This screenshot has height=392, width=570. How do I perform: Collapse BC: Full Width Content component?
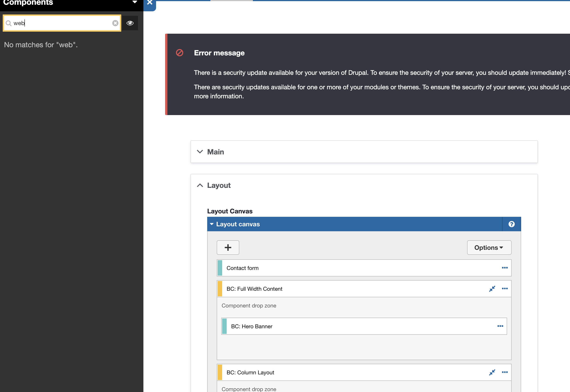pyautogui.click(x=492, y=289)
